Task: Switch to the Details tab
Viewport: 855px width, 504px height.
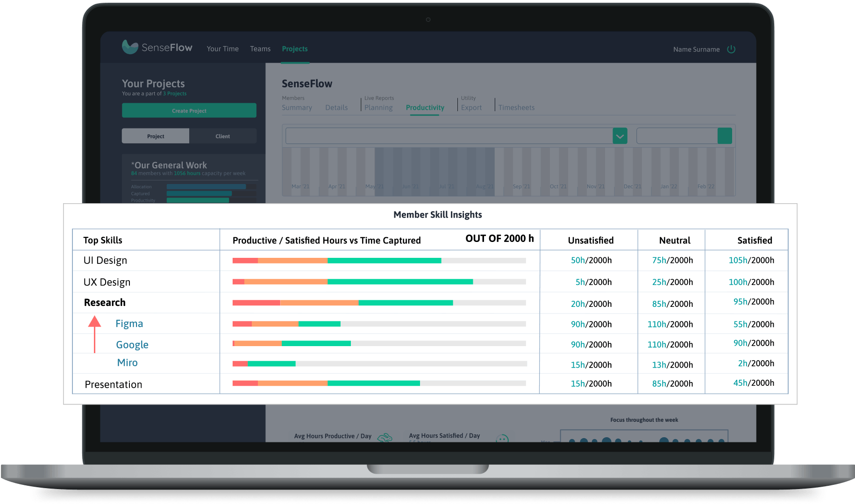Action: coord(336,107)
